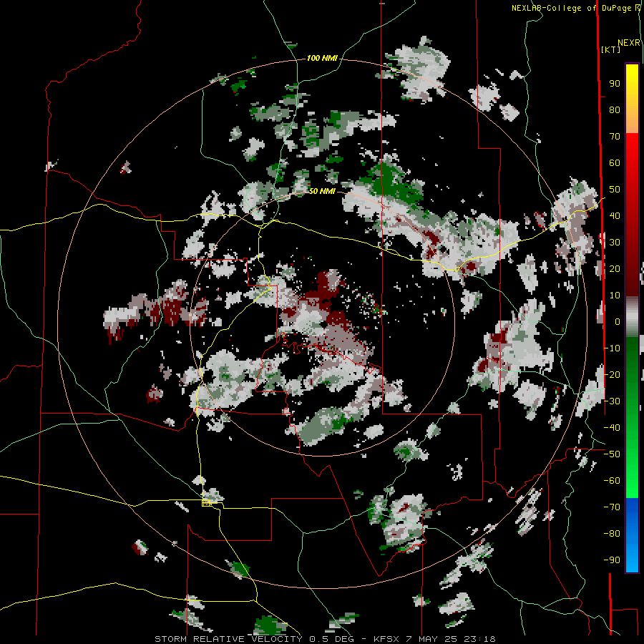Click the 40 value on velocity scale
This screenshot has height=644, width=644.
coord(615,216)
